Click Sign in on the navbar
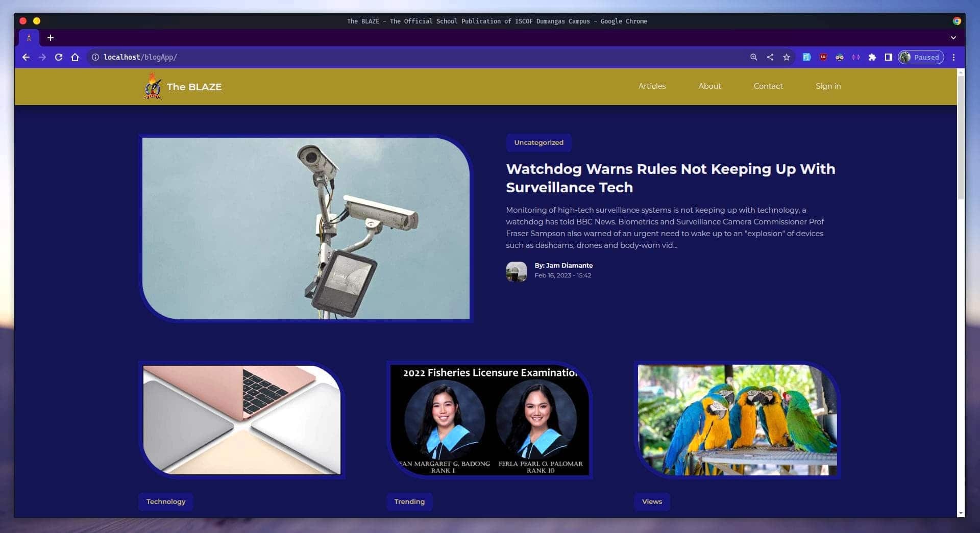980x533 pixels. click(828, 86)
